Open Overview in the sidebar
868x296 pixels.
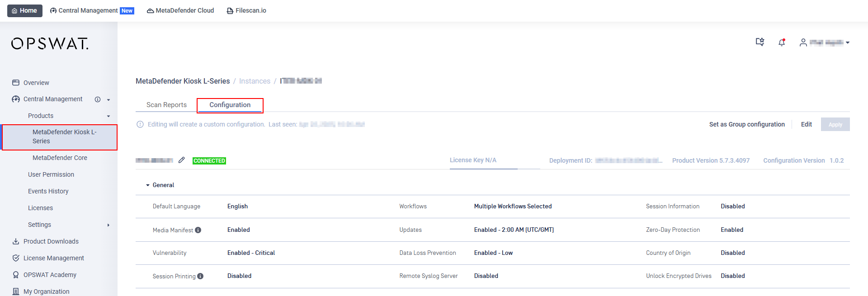click(x=36, y=83)
